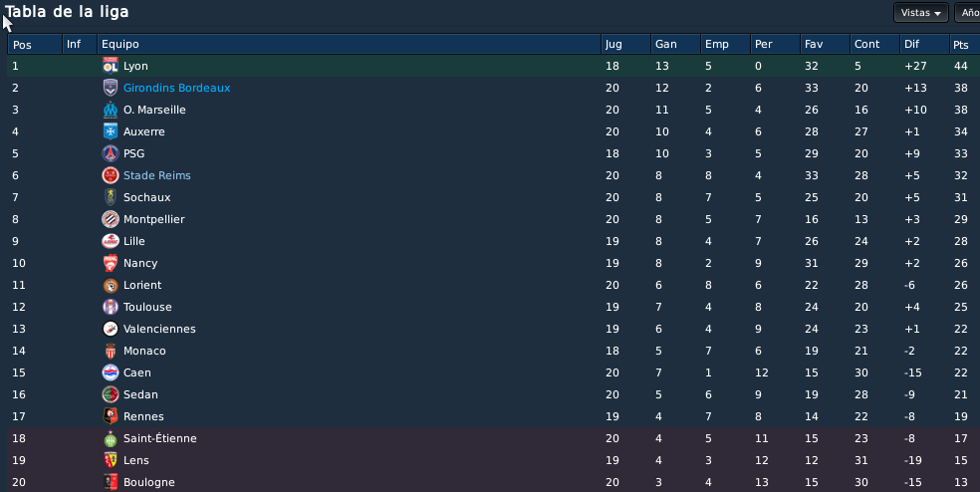
Task: Sort table by Pts column header
Action: [964, 45]
